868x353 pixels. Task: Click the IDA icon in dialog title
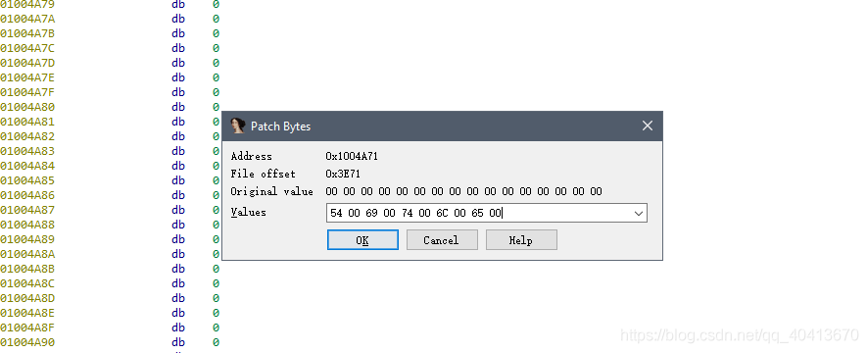(x=237, y=126)
